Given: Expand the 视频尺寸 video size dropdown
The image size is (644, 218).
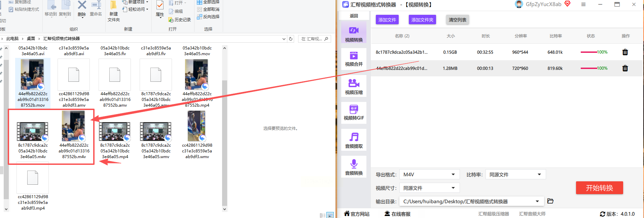Looking at the screenshot, I should point(429,188).
